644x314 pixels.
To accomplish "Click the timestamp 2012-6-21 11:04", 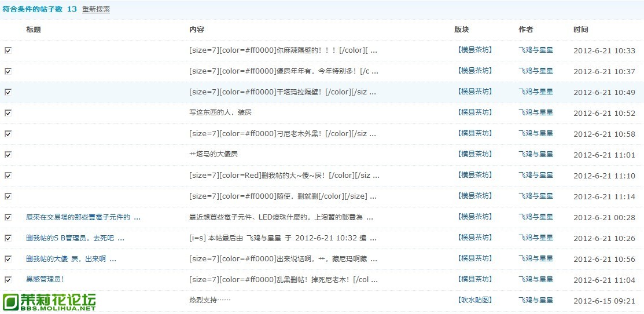I will 604,280.
